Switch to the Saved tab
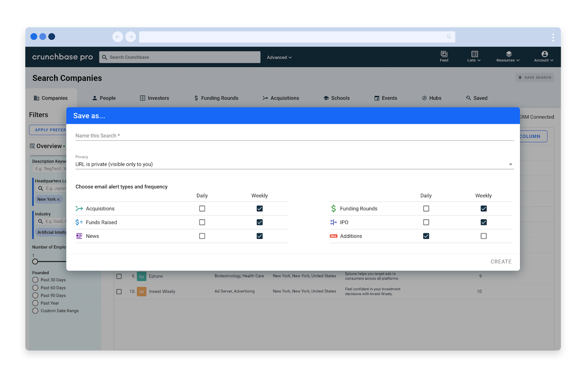Viewport: 588px width, 377px height. point(477,98)
